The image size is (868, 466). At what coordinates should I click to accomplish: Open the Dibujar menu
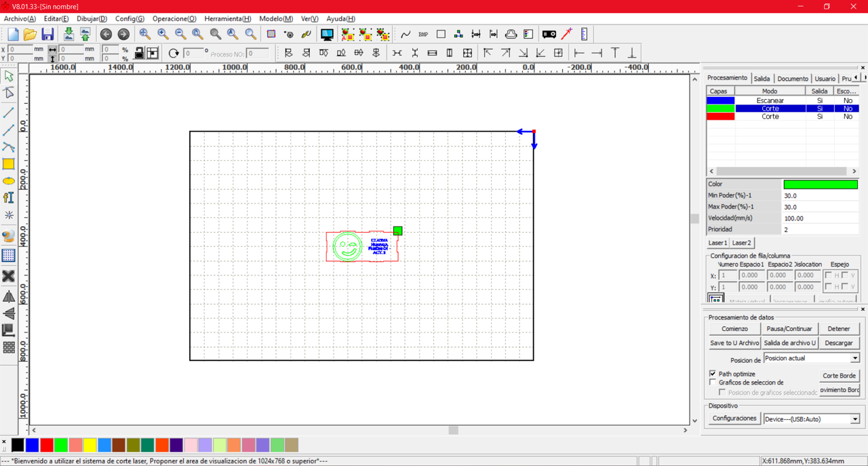click(x=92, y=19)
